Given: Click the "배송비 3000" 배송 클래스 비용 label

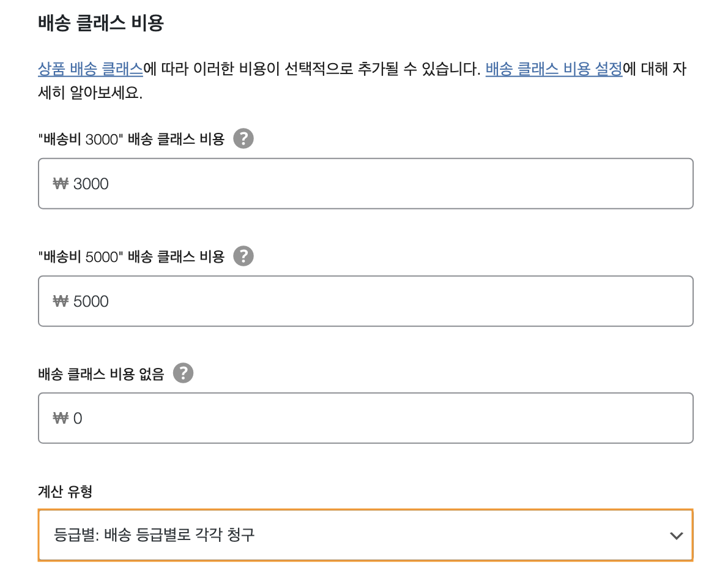Looking at the screenshot, I should [x=132, y=139].
